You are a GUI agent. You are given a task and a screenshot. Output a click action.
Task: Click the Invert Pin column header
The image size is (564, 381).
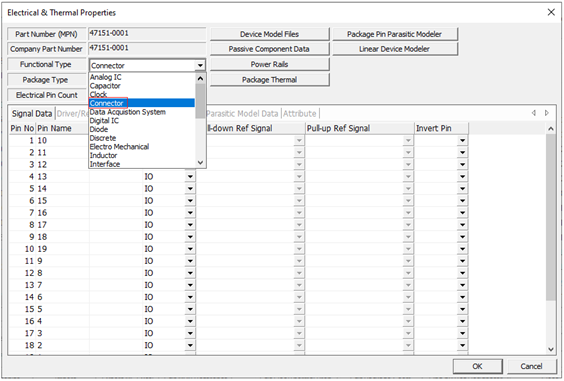[442, 128]
